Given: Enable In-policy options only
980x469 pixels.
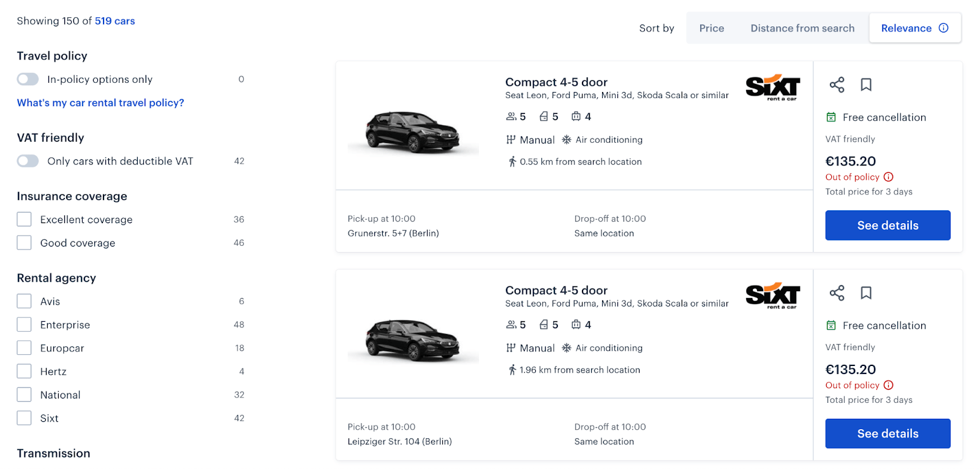Looking at the screenshot, I should click(28, 79).
